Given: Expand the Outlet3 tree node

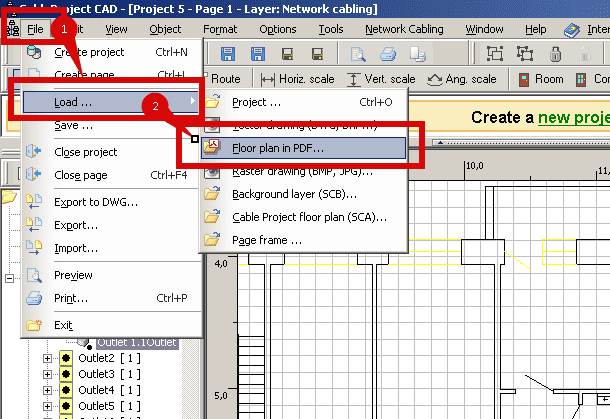Looking at the screenshot, I should pyautogui.click(x=47, y=373).
